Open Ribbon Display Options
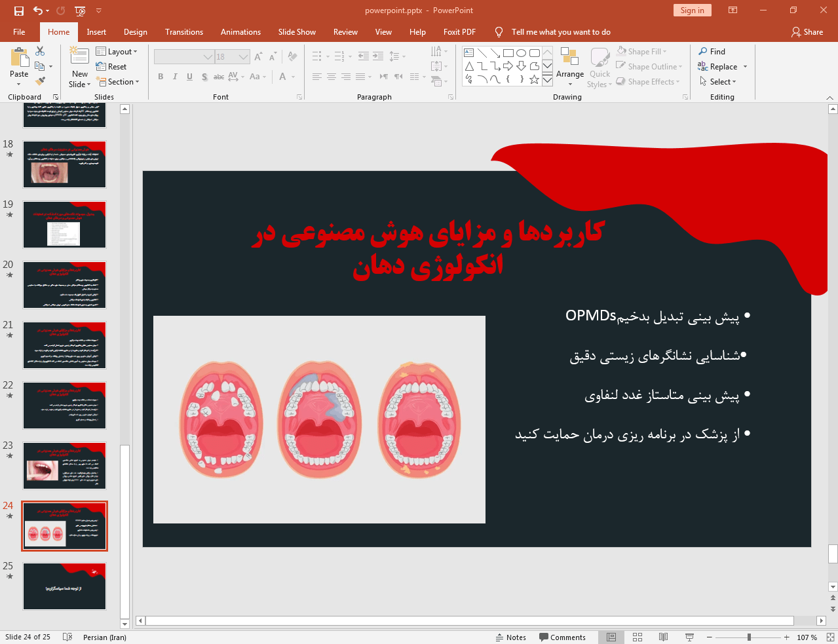The width and height of the screenshot is (838, 644). tap(733, 10)
